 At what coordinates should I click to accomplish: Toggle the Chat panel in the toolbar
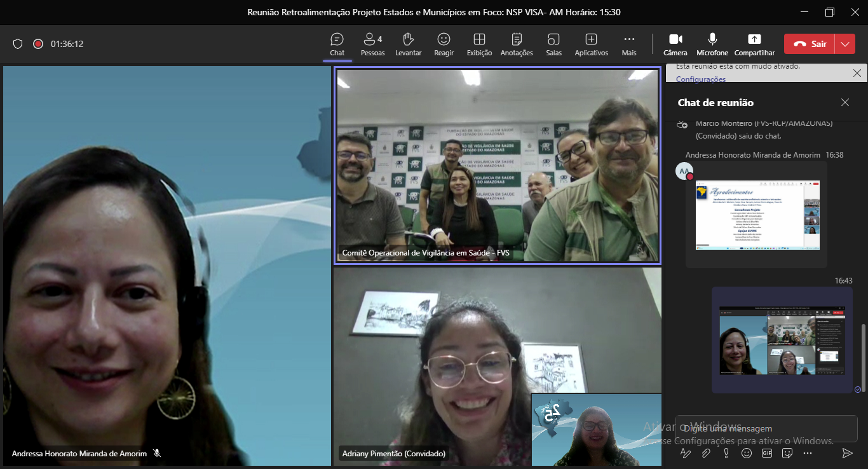[337, 44]
